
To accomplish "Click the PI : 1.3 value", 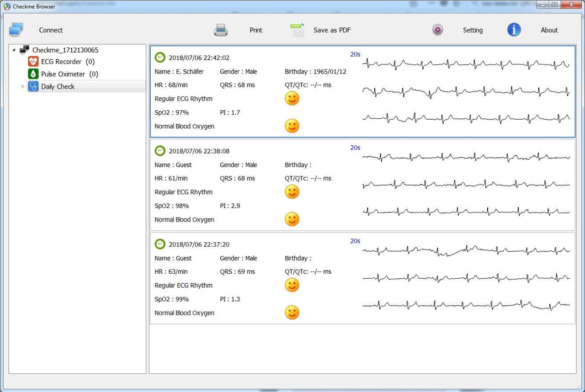I will click(230, 299).
